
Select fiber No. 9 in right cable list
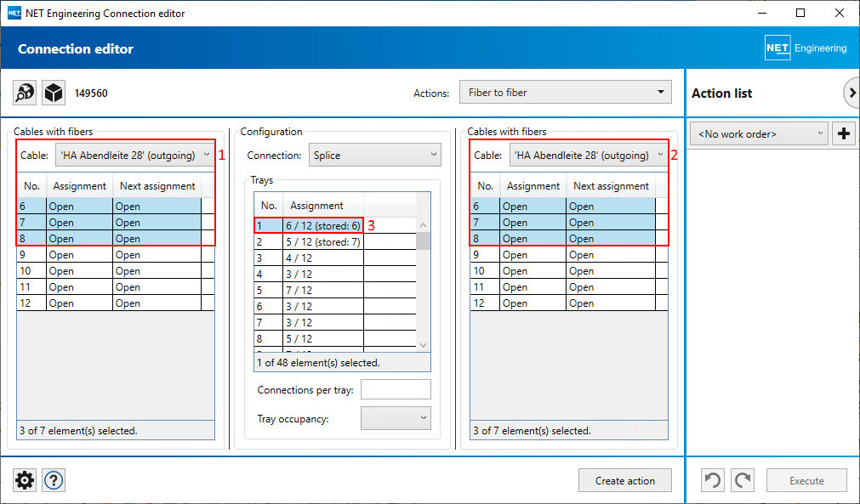coord(569,255)
